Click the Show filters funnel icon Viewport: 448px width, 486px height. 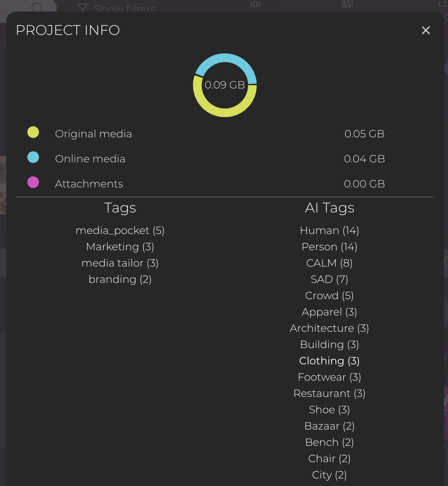(83, 8)
